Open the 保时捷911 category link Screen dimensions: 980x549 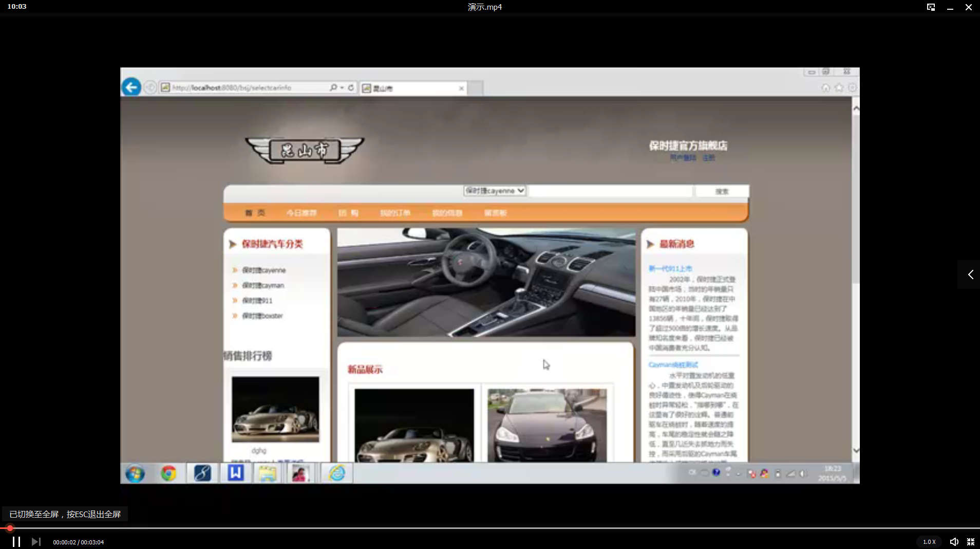coord(257,301)
